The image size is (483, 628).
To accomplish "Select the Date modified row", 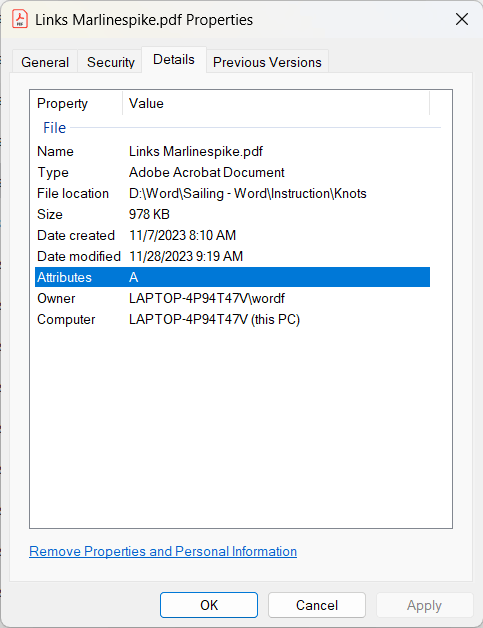I will coord(232,256).
